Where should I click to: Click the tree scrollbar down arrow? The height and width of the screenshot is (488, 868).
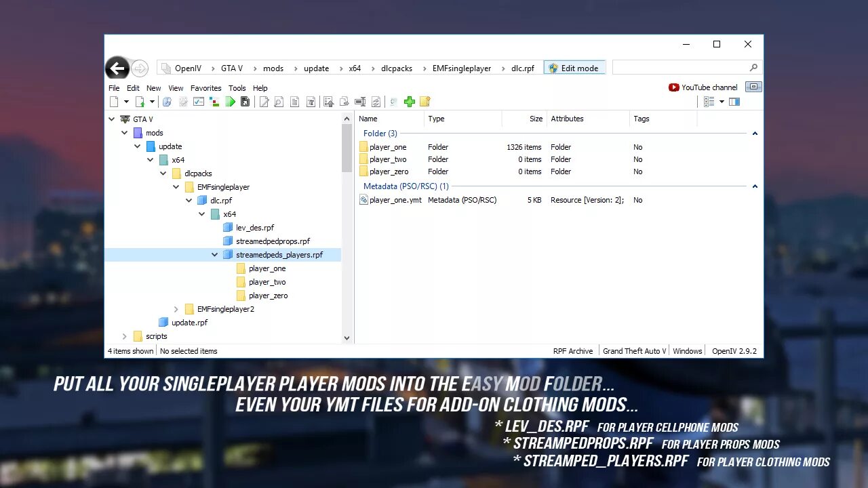click(x=347, y=338)
